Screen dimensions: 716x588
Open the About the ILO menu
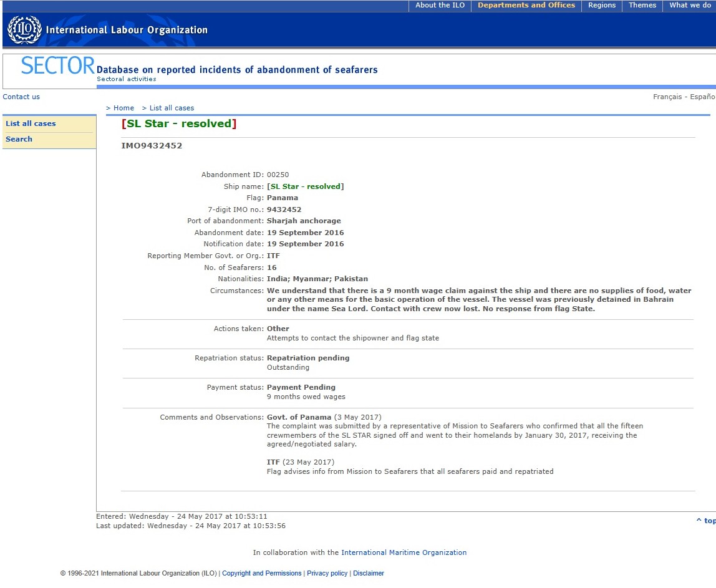(440, 6)
